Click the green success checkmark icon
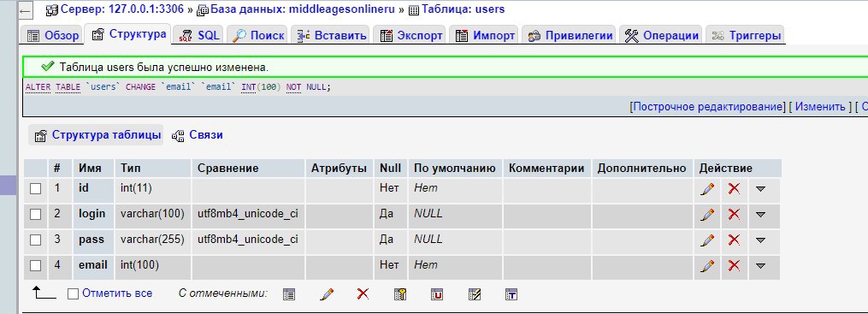868x314 pixels. (x=48, y=67)
